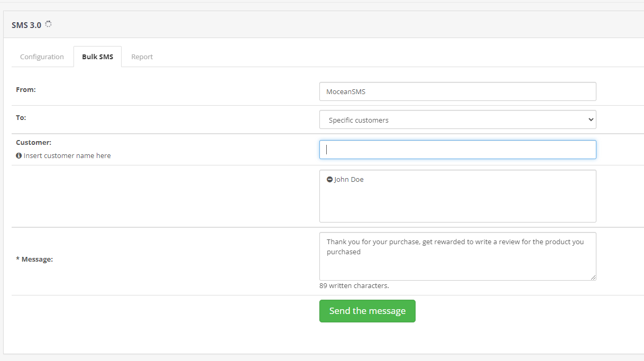This screenshot has height=361, width=644.
Task: Select the Bulk SMS tab
Action: pyautogui.click(x=97, y=56)
